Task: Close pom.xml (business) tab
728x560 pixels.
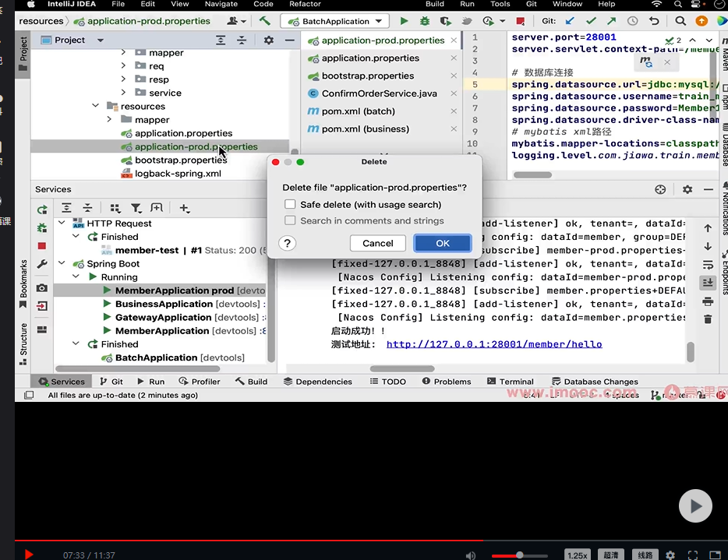Action: coord(454,129)
